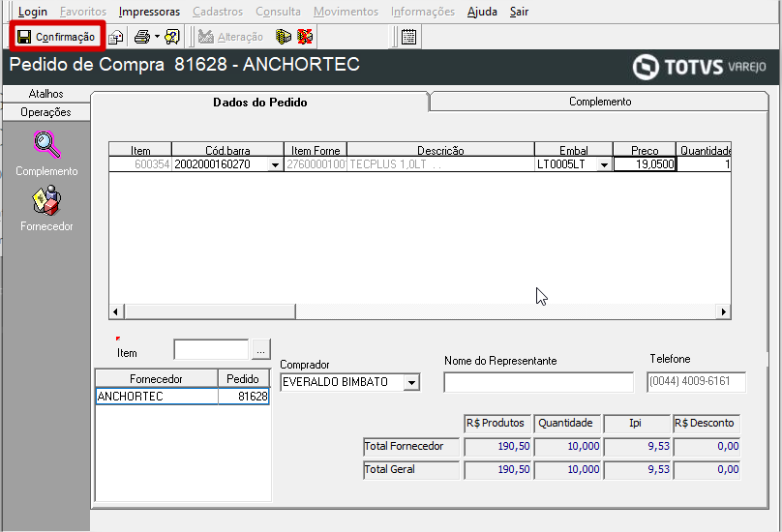
Task: Switch to the Complemento tab
Action: [600, 102]
